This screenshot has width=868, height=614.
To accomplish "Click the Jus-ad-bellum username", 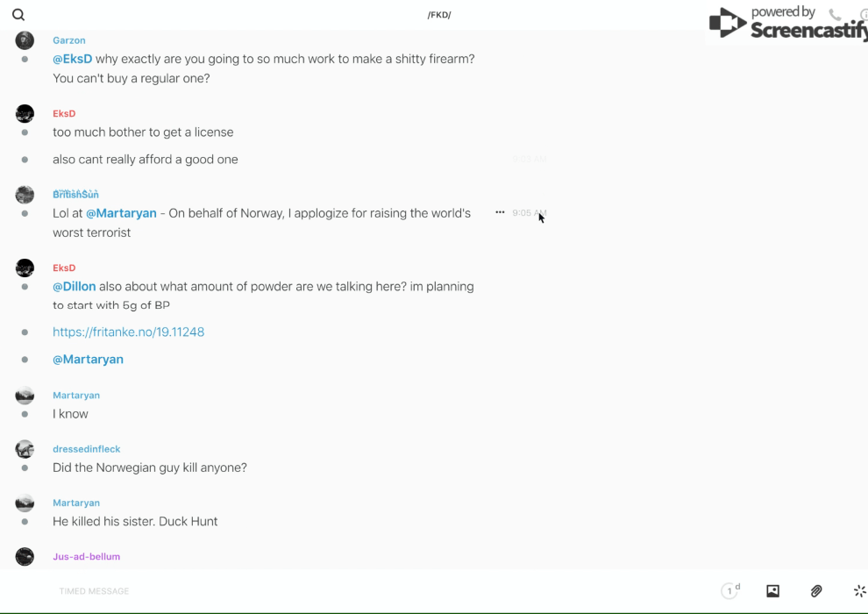I will click(x=86, y=556).
